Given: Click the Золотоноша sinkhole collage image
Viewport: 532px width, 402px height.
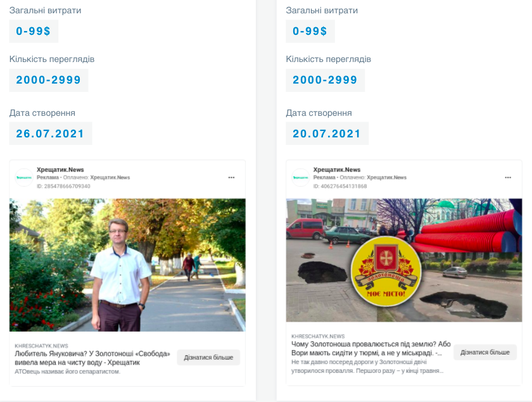Looking at the screenshot, I should click(x=404, y=260).
